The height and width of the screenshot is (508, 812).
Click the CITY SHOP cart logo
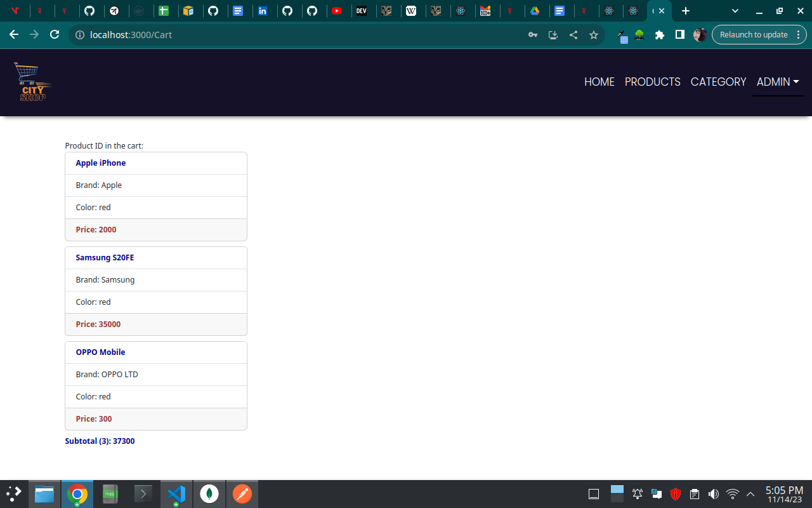coord(32,81)
